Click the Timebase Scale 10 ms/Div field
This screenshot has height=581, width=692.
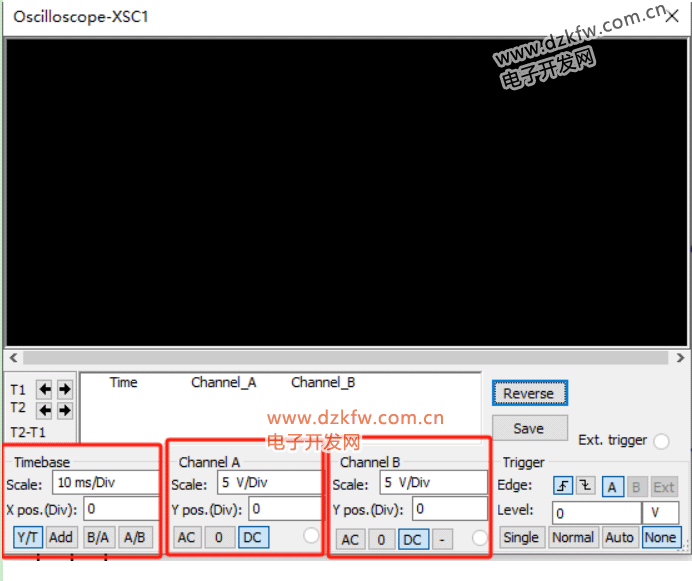click(105, 482)
